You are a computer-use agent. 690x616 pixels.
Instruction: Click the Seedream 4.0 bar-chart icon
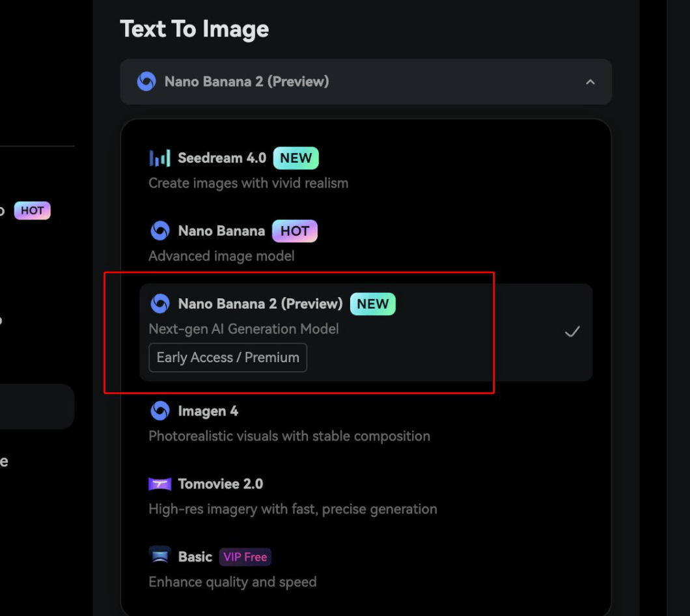[159, 158]
